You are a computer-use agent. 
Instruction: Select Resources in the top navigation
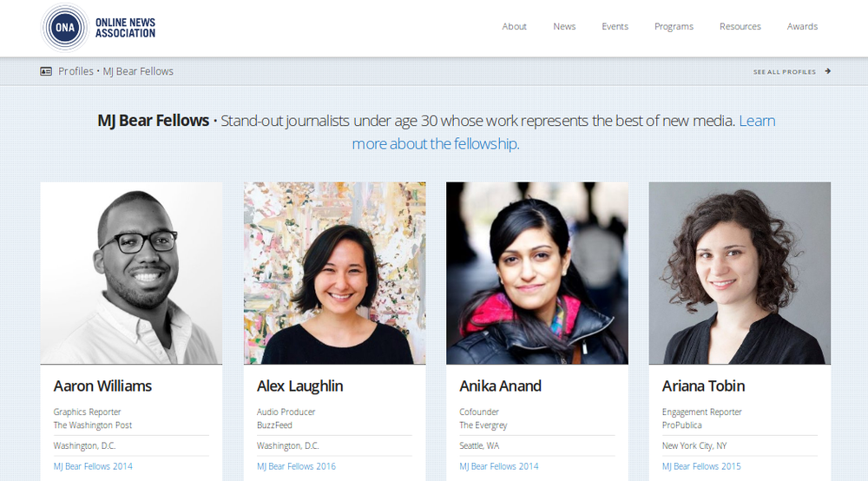740,27
